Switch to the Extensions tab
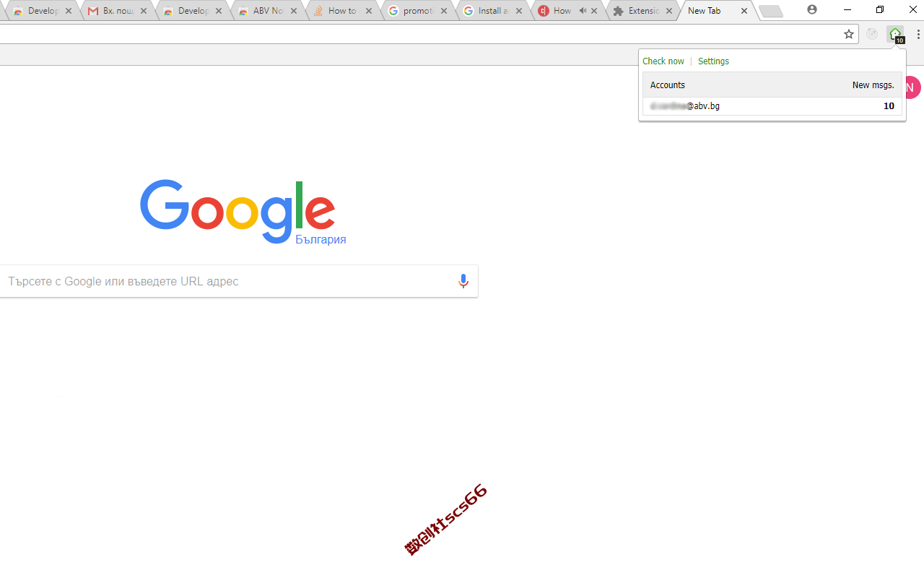This screenshot has height=578, width=924. click(x=642, y=11)
